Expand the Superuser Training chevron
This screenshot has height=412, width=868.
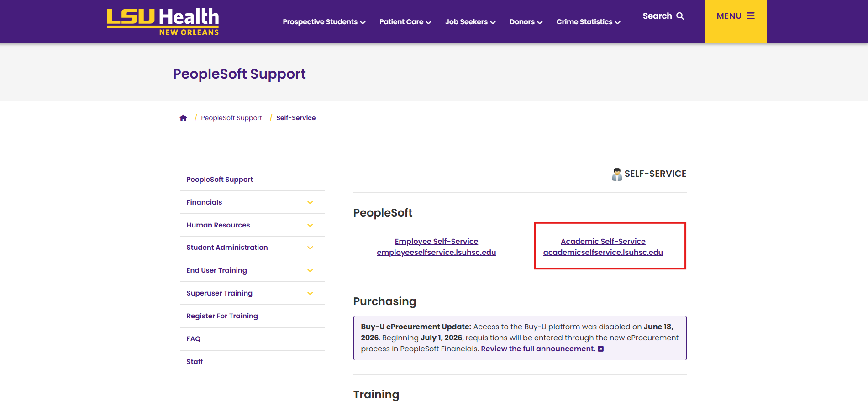[x=310, y=293]
